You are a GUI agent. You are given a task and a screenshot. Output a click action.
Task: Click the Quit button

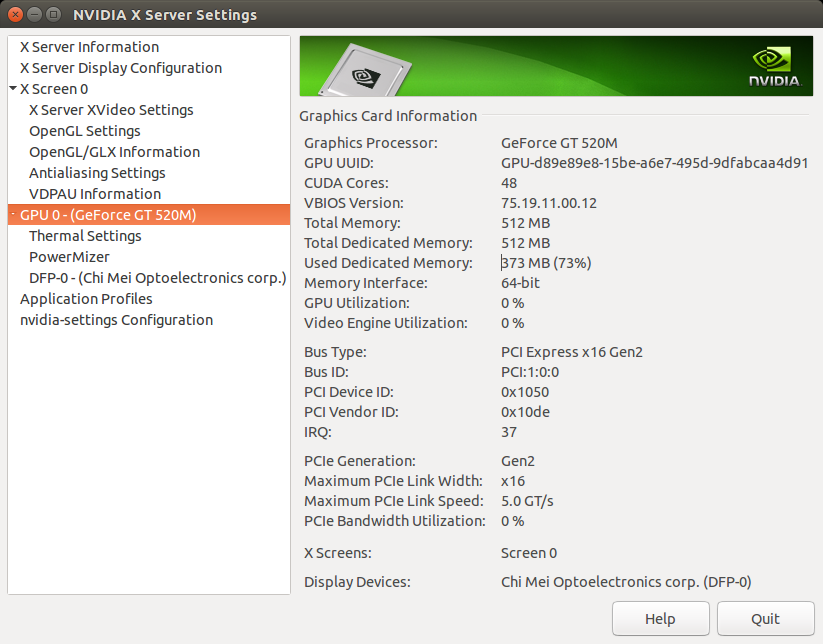765,619
